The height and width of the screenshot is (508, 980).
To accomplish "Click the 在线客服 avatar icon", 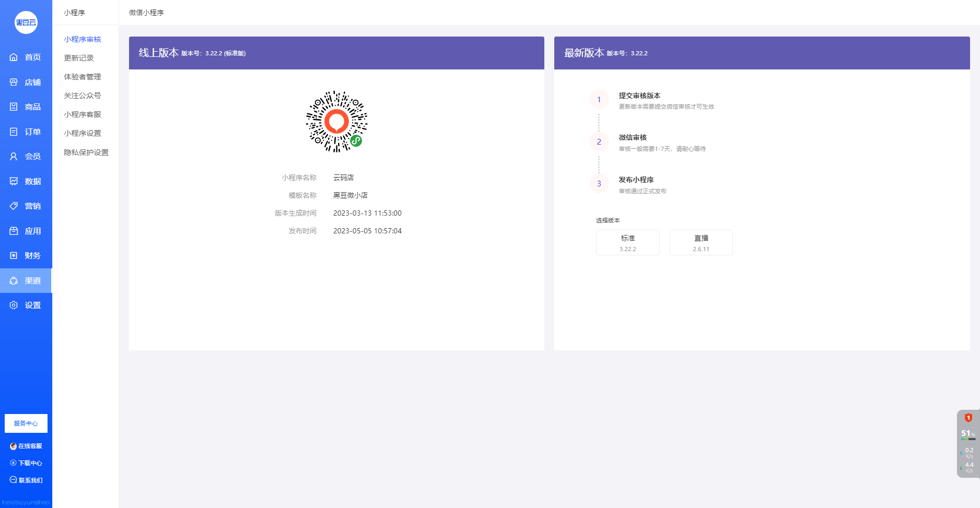I will click(x=13, y=446).
